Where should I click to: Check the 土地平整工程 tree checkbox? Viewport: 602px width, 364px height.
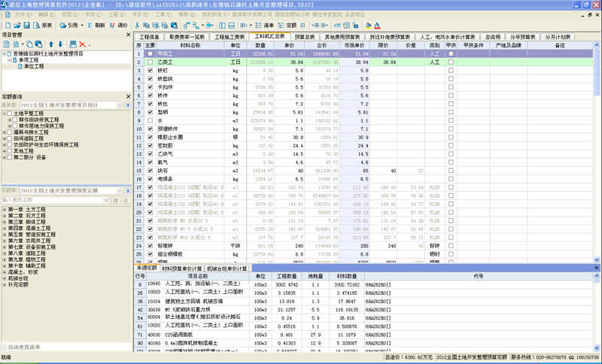point(10,113)
